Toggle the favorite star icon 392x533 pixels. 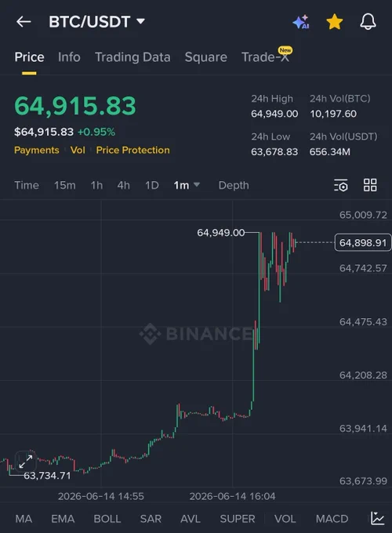335,22
